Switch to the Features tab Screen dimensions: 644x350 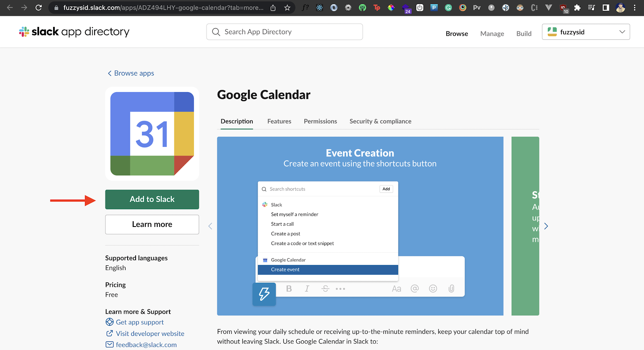pos(279,121)
